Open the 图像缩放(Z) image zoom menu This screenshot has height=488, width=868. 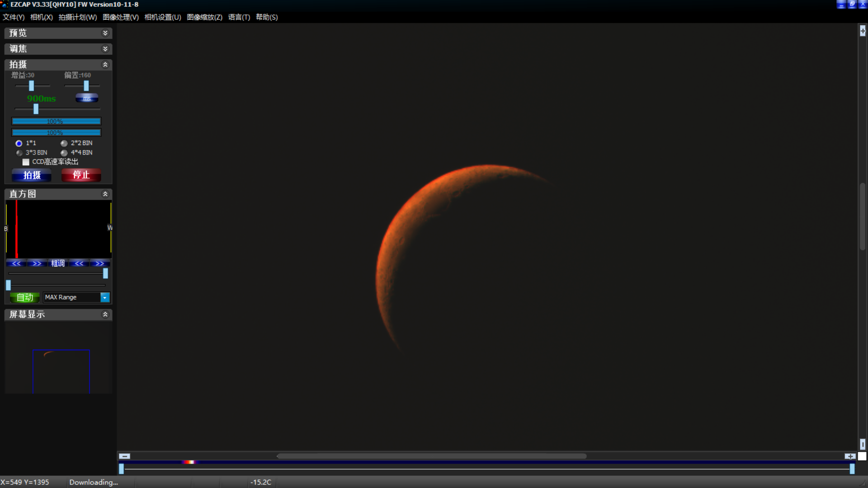tap(204, 17)
